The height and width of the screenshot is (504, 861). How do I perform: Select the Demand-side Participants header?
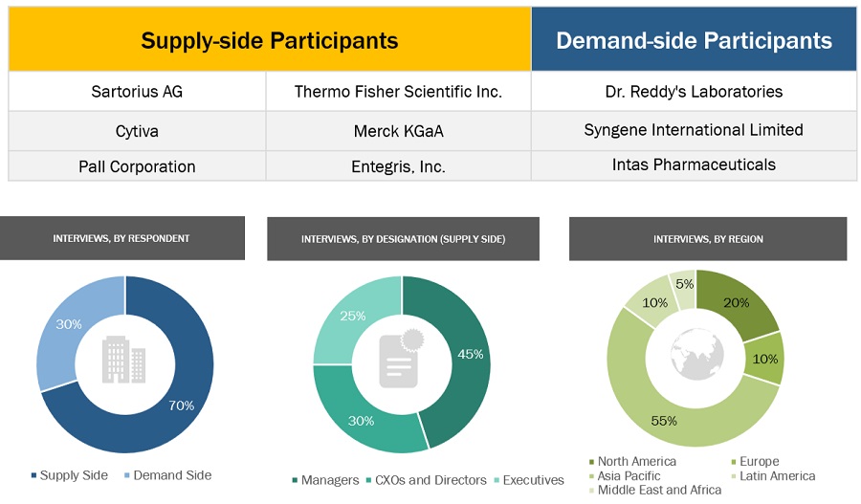tap(694, 40)
